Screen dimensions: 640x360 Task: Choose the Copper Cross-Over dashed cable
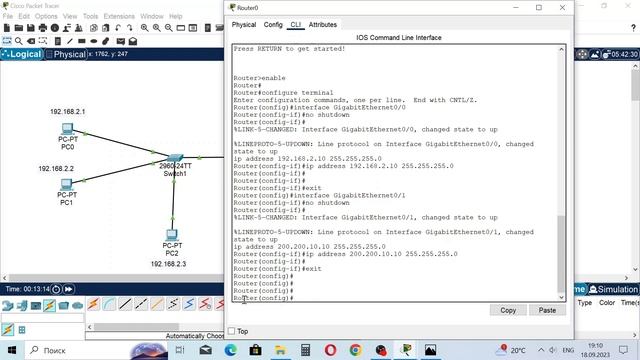[x=141, y=304]
